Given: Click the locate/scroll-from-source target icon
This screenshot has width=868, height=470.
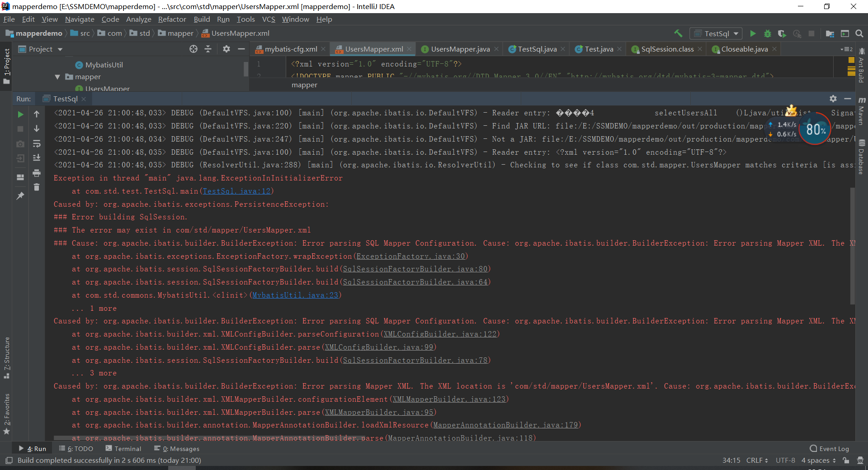Looking at the screenshot, I should 193,49.
